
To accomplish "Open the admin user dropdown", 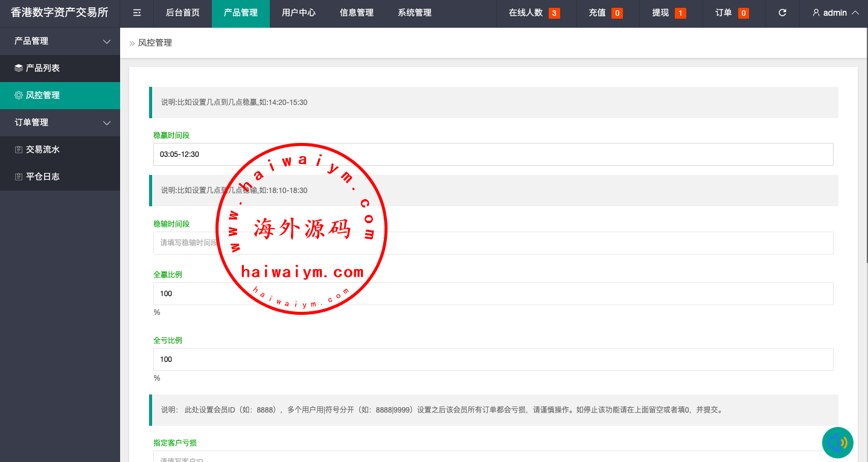I will (835, 13).
